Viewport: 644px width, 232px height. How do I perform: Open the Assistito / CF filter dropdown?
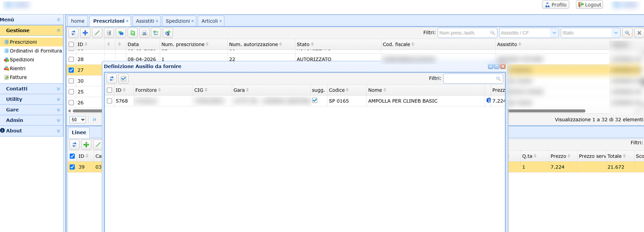click(554, 33)
